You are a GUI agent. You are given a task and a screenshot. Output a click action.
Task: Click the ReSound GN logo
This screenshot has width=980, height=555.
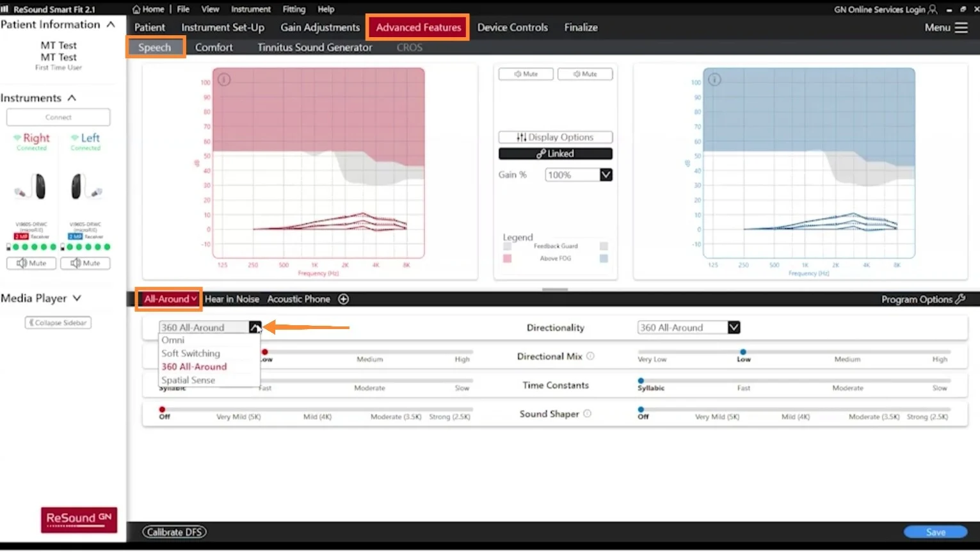(x=79, y=519)
